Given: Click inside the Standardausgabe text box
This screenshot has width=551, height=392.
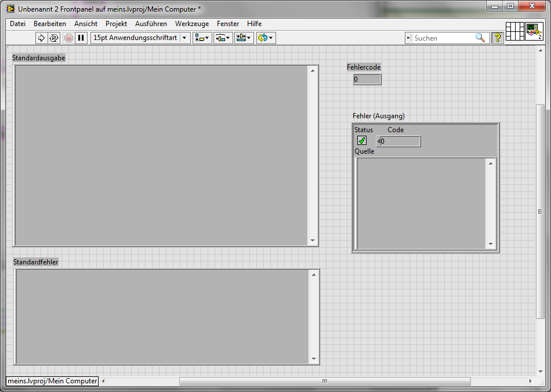Looking at the screenshot, I should pos(161,155).
